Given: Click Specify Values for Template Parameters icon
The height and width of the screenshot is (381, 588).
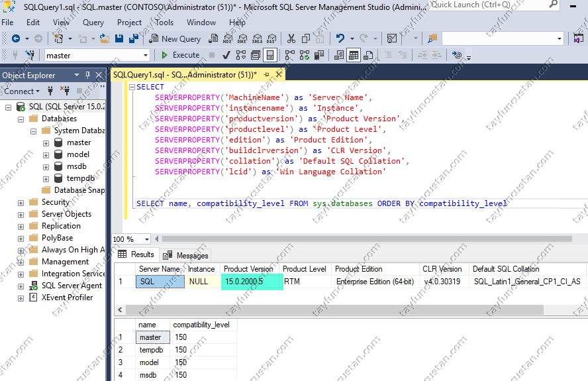Looking at the screenshot, I should click(457, 55).
